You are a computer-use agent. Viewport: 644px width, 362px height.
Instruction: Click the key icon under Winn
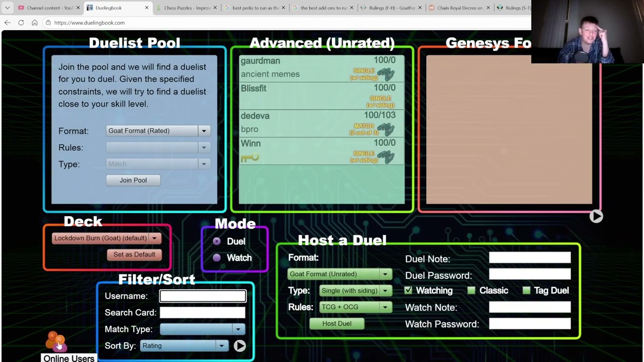[250, 158]
